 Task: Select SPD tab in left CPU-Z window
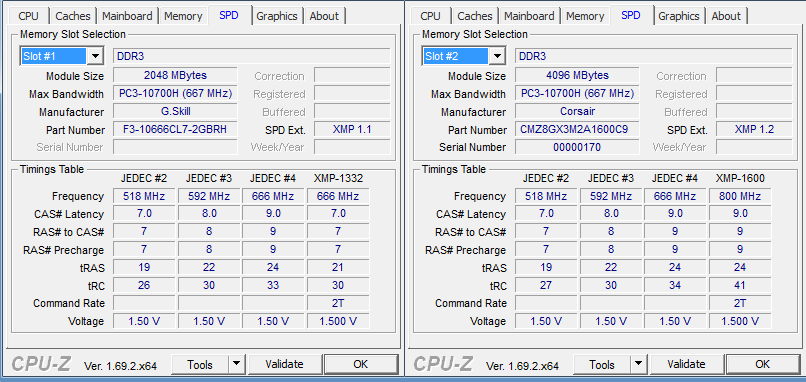(x=229, y=15)
